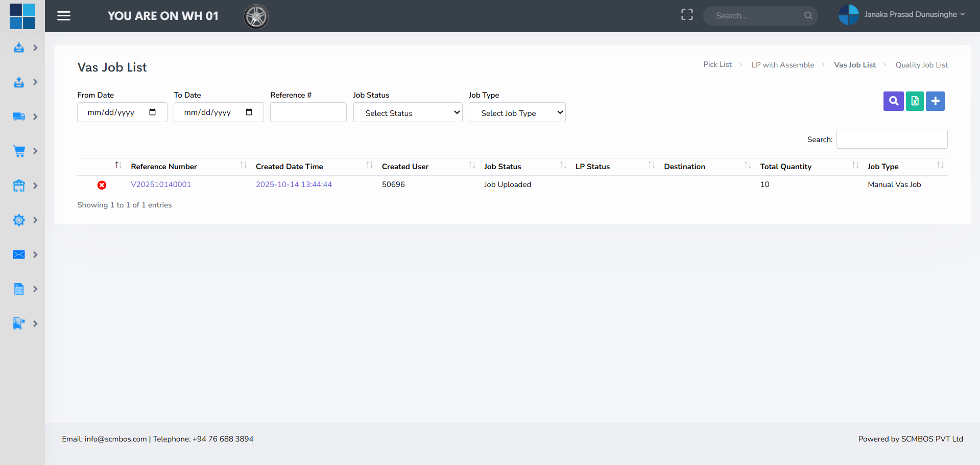980x465 pixels.
Task: Toggle the hamburger navigation menu
Action: coord(64,16)
